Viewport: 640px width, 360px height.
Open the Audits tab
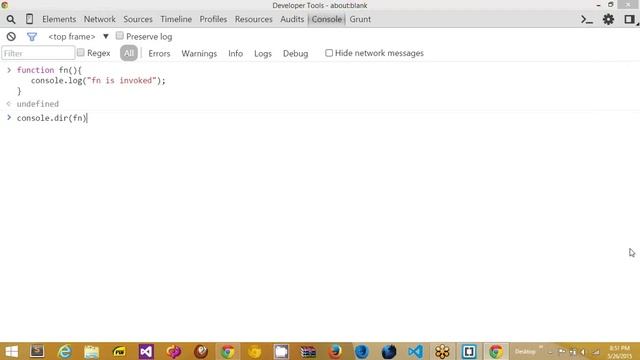point(292,19)
